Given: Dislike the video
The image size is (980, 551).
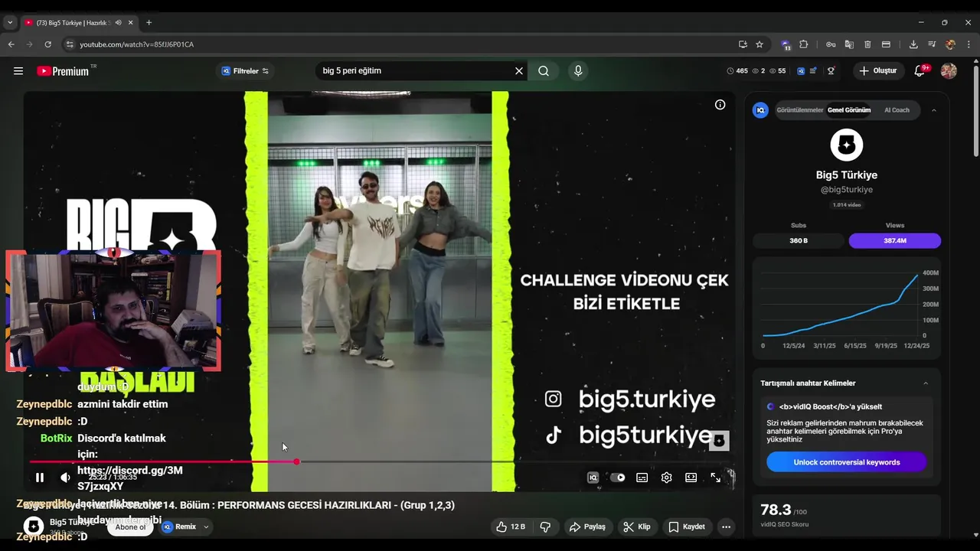Looking at the screenshot, I should [x=546, y=527].
